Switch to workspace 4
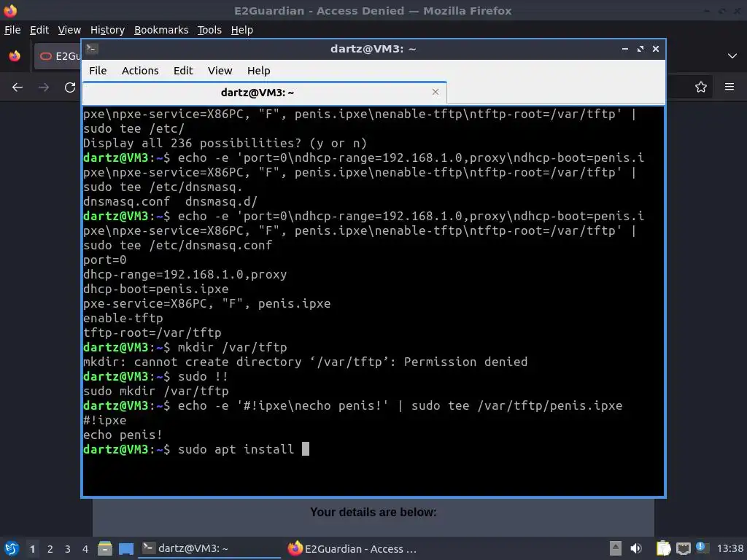 [x=85, y=549]
